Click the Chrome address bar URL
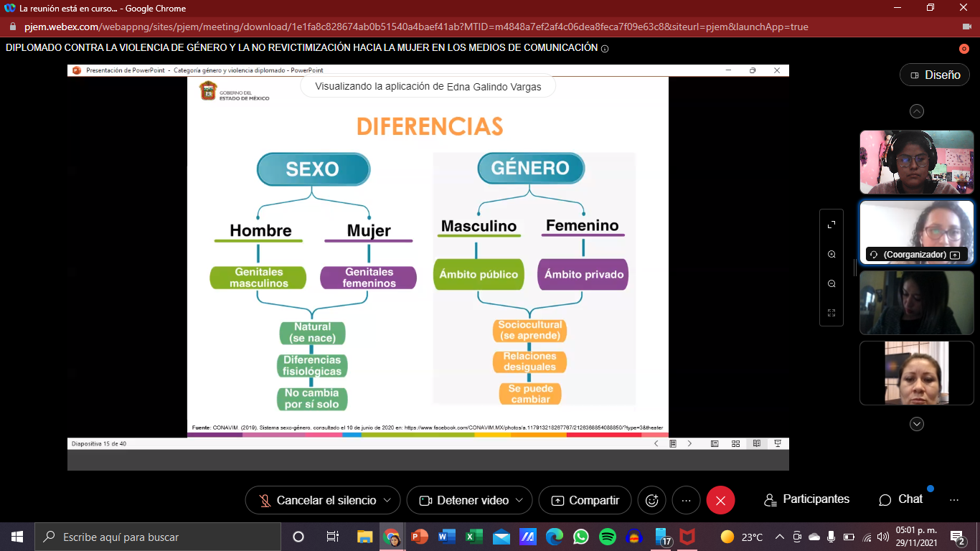 tap(416, 27)
